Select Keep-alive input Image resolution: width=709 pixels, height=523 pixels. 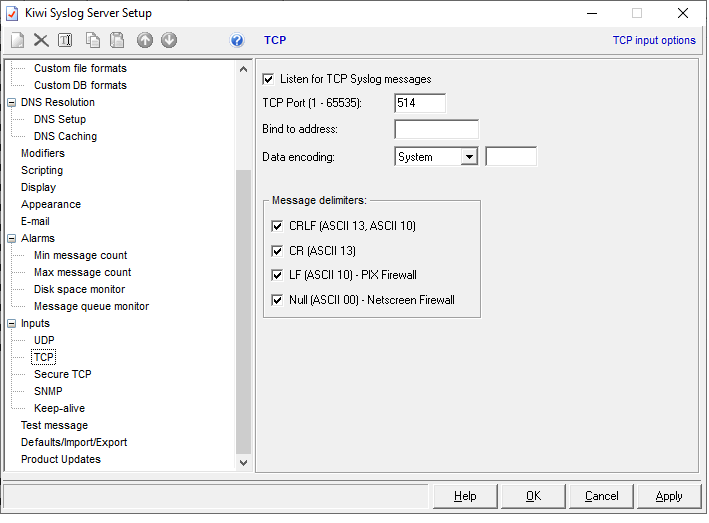point(60,408)
